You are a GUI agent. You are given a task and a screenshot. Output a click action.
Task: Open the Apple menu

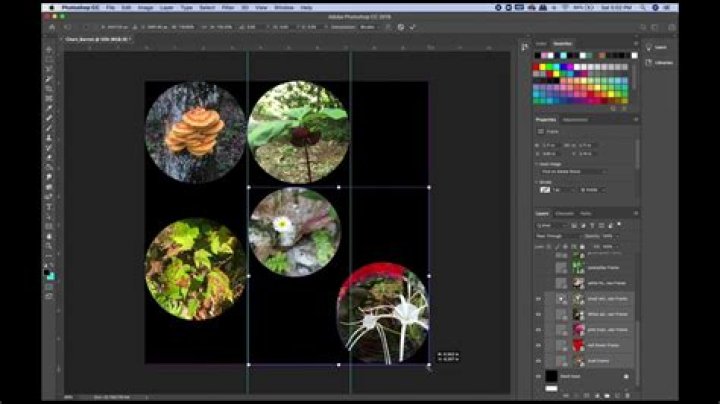pyautogui.click(x=51, y=7)
